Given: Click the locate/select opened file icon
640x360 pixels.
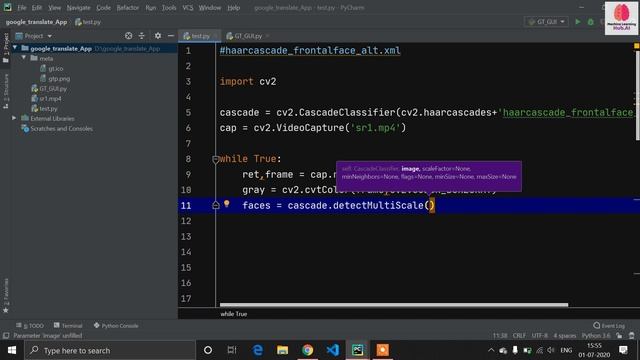Looking at the screenshot, I should click(x=129, y=36).
